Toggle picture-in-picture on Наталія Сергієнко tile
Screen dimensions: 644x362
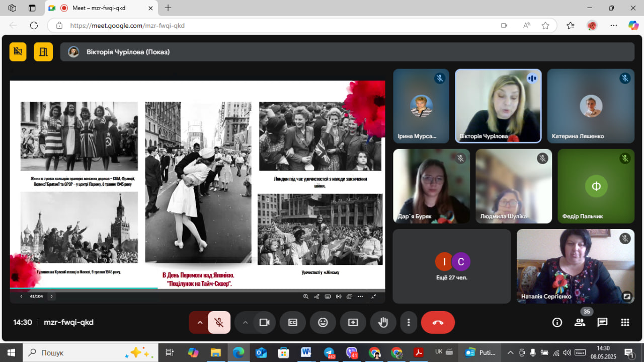click(x=626, y=296)
